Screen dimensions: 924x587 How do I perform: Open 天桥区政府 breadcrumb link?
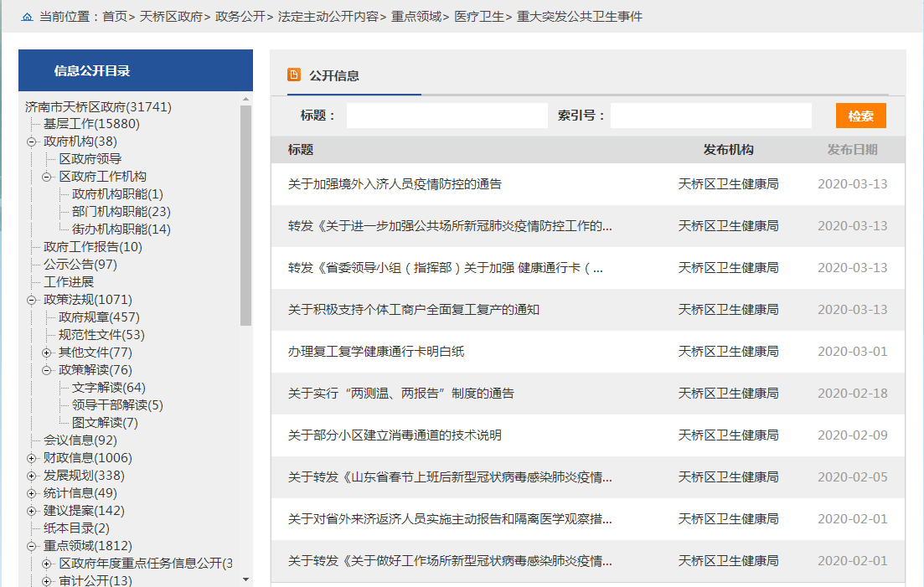point(171,17)
